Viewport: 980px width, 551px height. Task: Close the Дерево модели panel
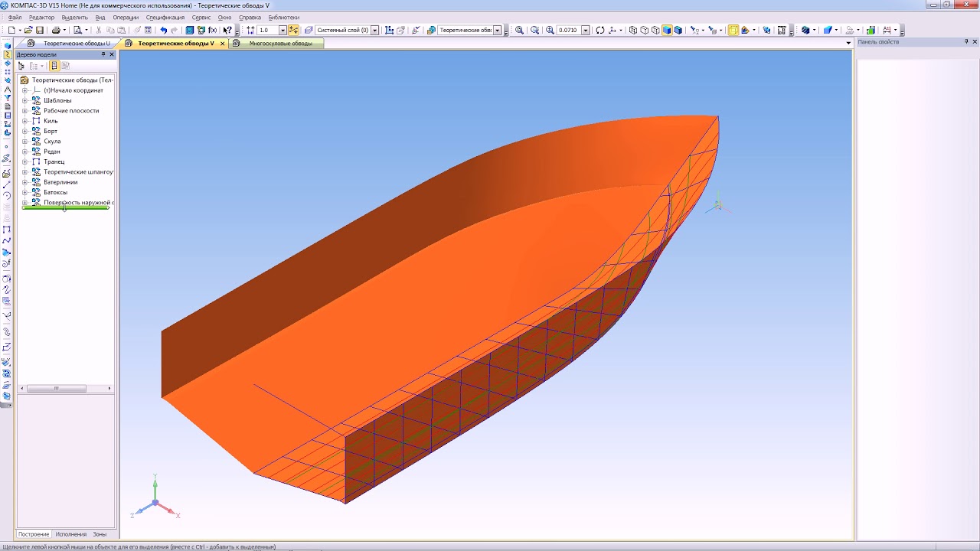coord(112,54)
